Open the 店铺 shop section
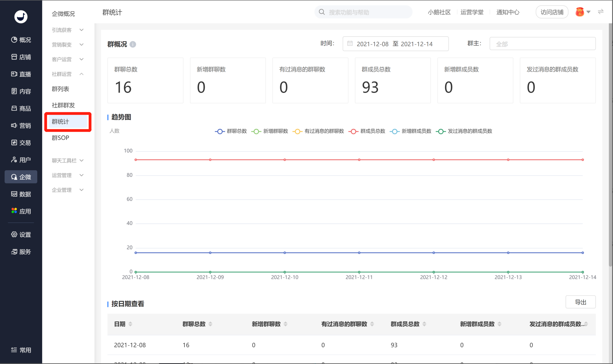Screen dimensions: 613x364 pos(21,57)
